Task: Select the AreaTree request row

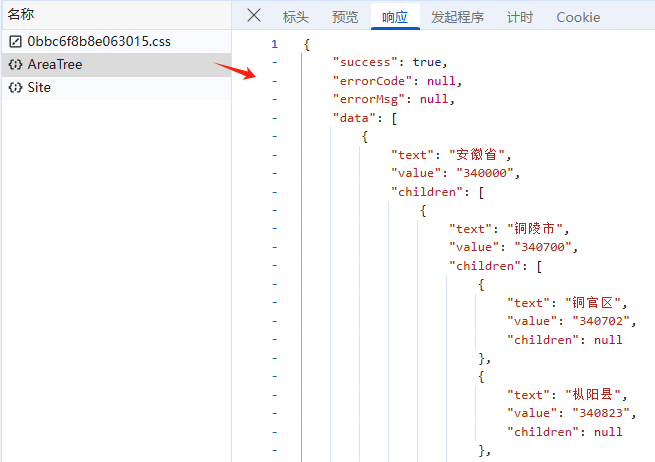Action: click(x=117, y=64)
